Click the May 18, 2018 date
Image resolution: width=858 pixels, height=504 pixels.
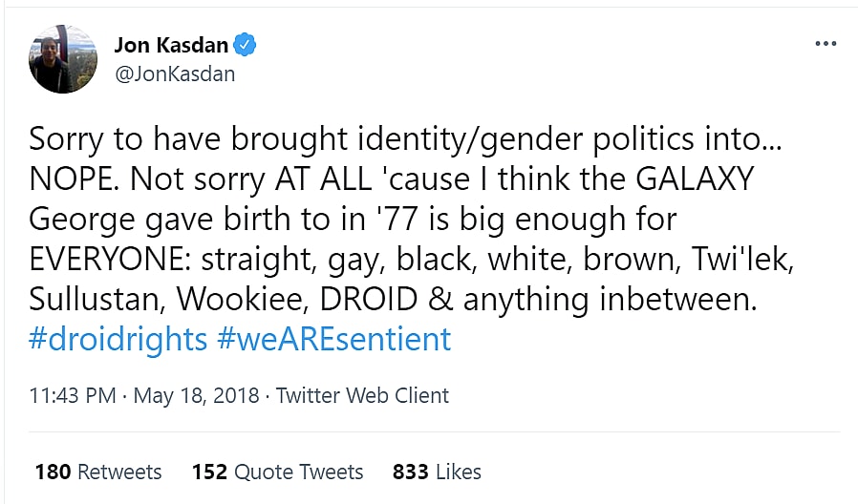196,395
